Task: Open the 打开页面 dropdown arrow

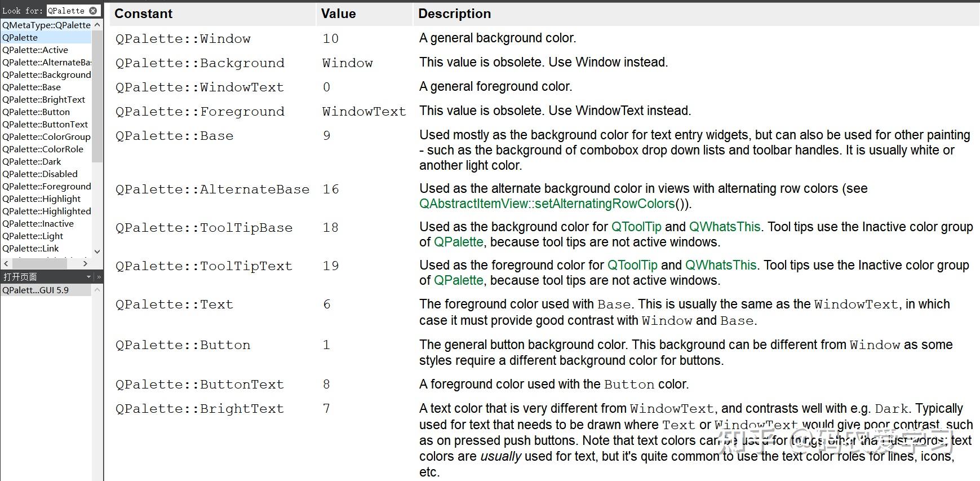Action: pos(88,277)
